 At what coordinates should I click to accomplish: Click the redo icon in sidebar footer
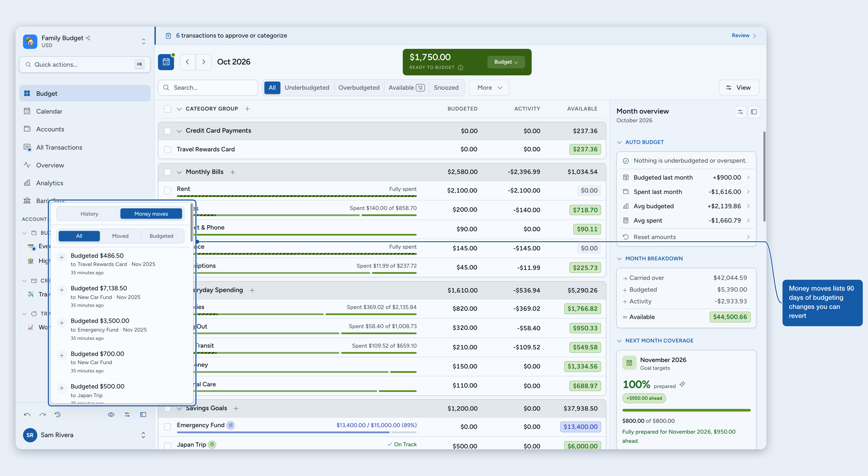pos(43,415)
